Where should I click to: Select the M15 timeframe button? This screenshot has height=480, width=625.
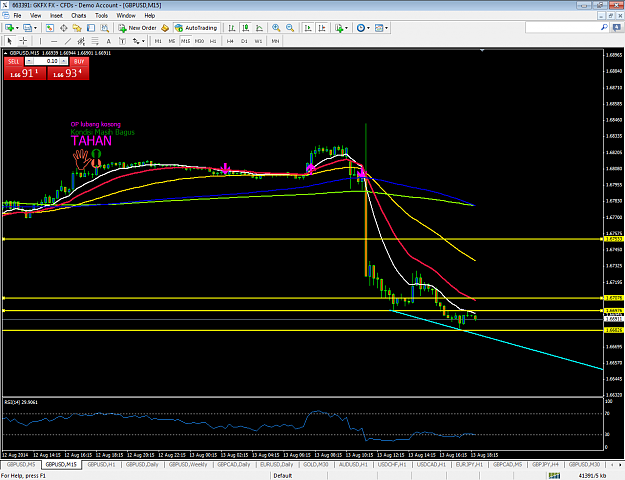[185, 41]
